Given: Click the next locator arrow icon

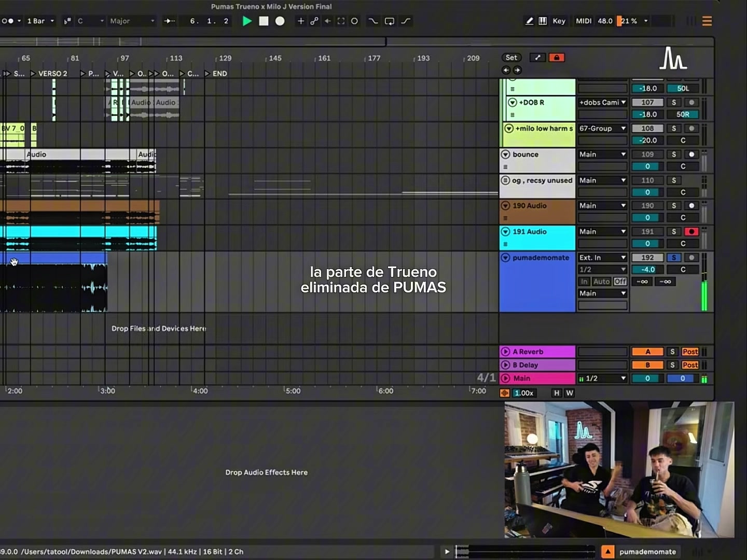Looking at the screenshot, I should 517,70.
